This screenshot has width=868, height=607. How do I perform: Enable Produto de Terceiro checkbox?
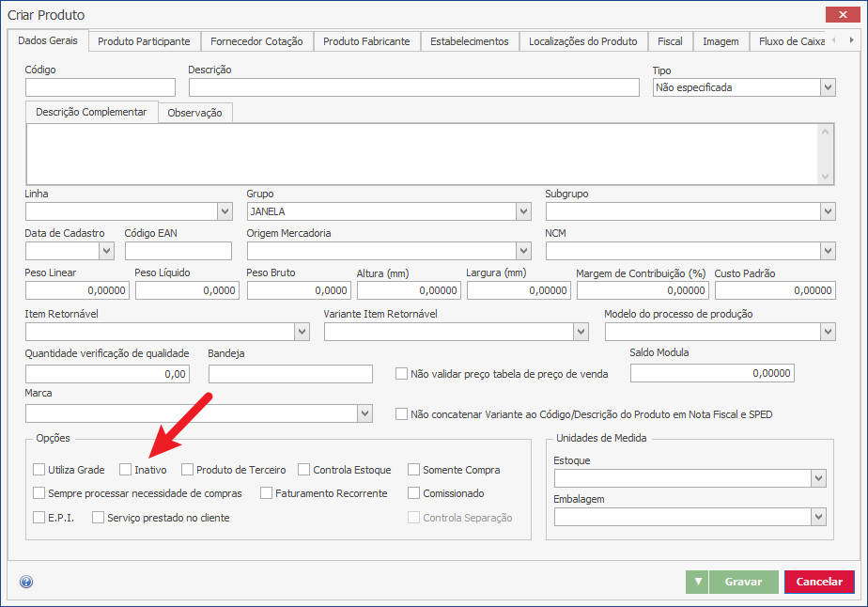(x=187, y=470)
